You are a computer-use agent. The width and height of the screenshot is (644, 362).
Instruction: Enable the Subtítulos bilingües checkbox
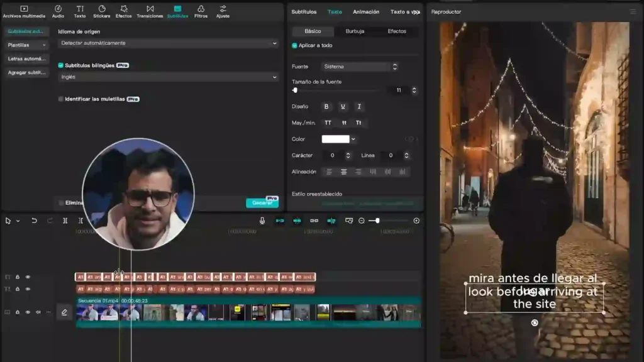61,65
